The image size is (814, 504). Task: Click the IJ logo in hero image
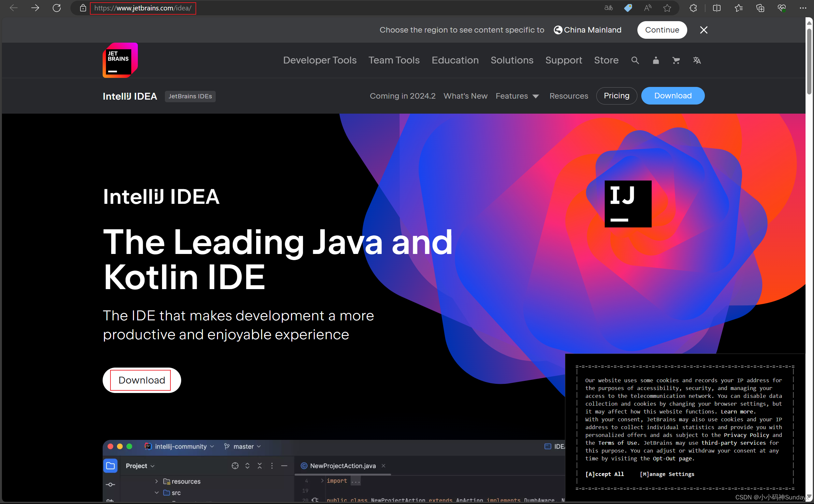point(628,204)
